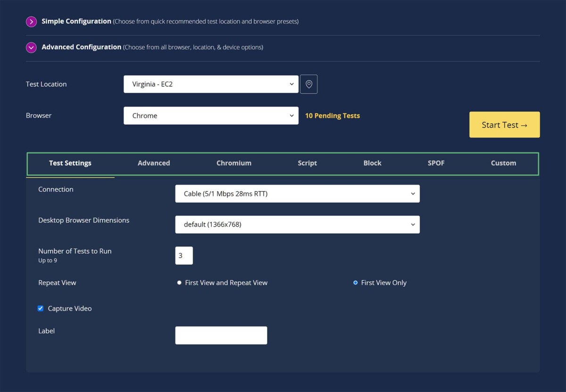Collapse the Advanced Configuration chevron icon
The height and width of the screenshot is (392, 566).
31,48
